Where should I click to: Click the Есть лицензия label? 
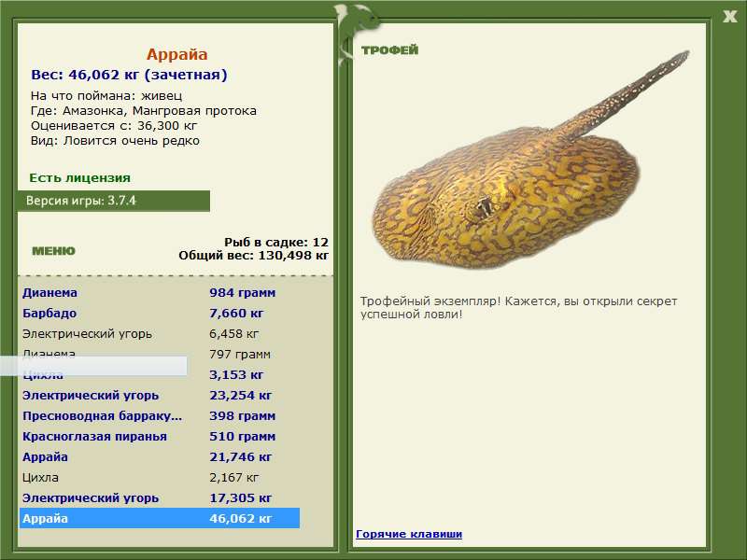(x=79, y=177)
